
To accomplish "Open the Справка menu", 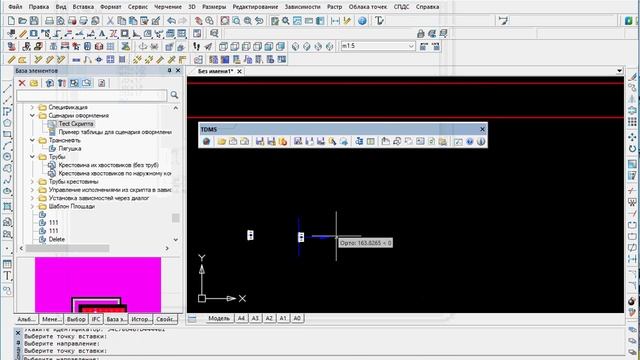I will tap(427, 7).
